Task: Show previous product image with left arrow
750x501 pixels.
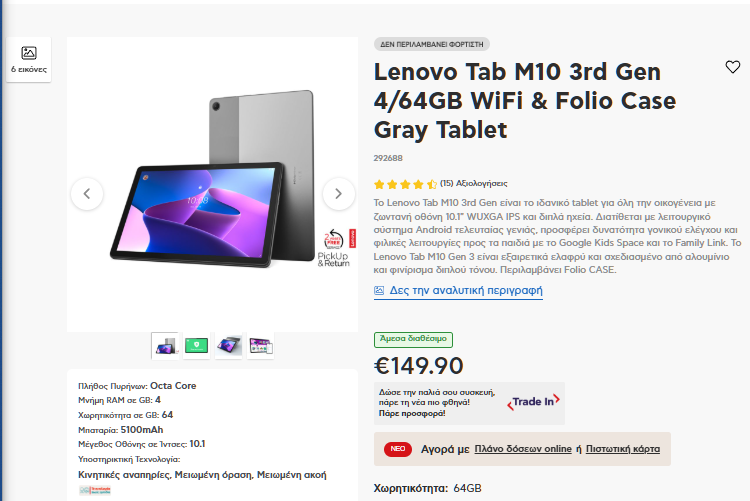Action: [87, 194]
